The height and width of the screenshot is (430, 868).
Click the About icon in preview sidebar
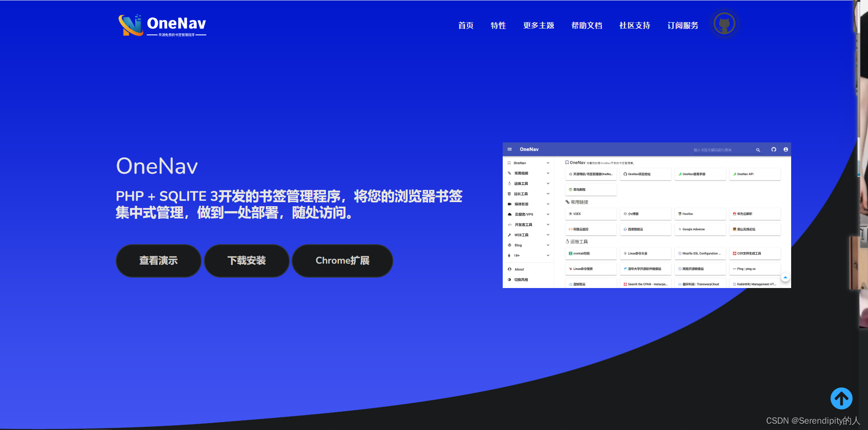click(x=509, y=269)
